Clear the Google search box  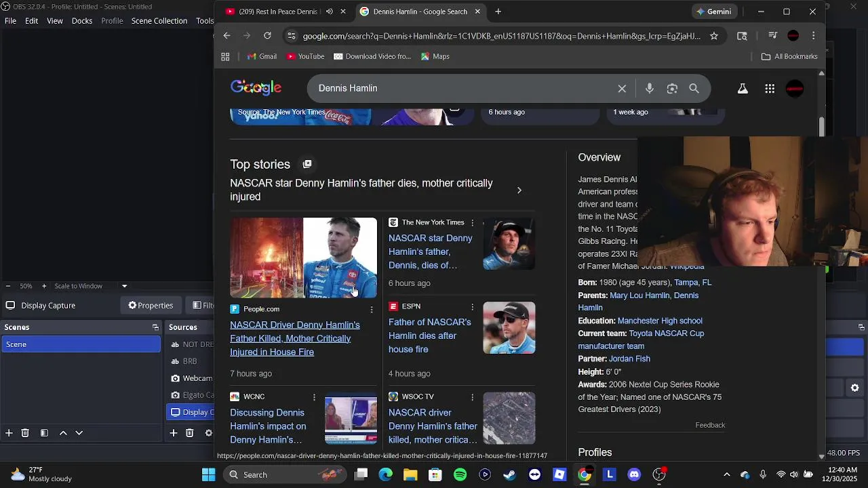coord(622,88)
